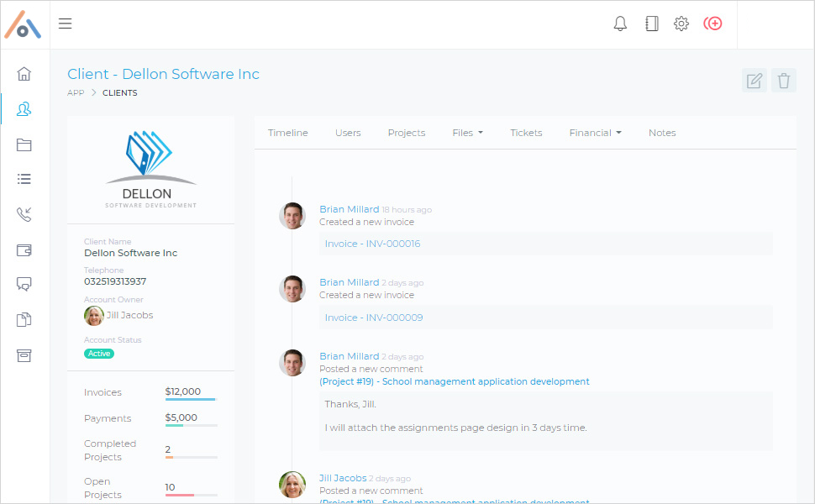Expand the Financial dropdown tab
This screenshot has height=504, width=815.
[595, 133]
